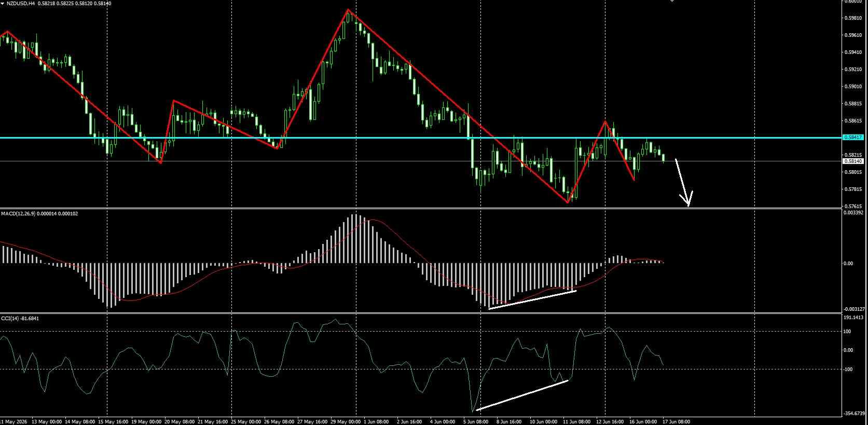This screenshot has width=868, height=425.
Task: Click the 0.59410 price scale label
Action: tap(853, 52)
